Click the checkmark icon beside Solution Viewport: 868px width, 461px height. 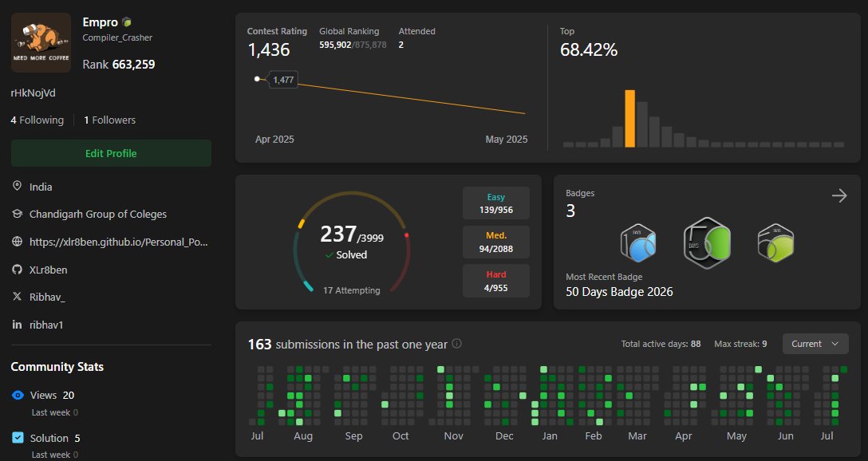pyautogui.click(x=18, y=438)
